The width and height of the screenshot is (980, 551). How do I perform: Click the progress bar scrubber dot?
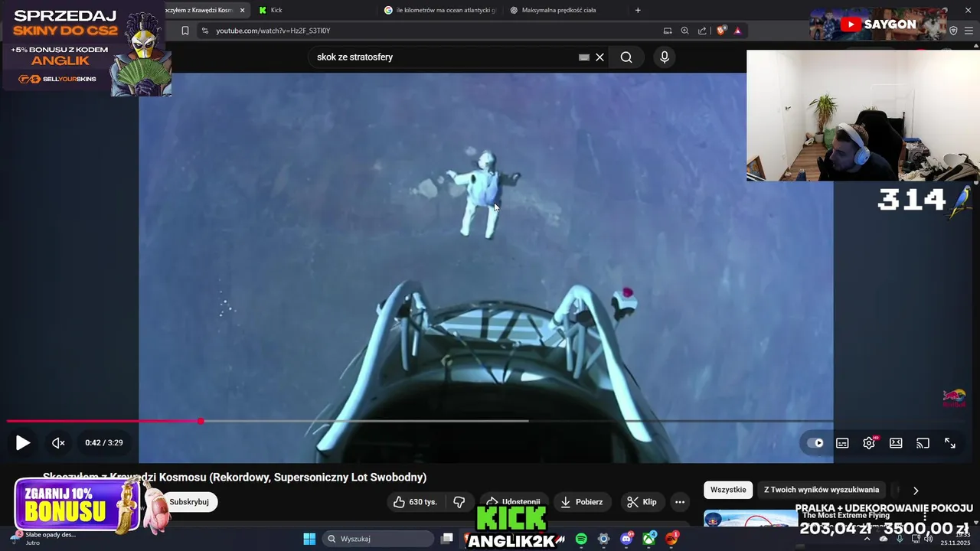pyautogui.click(x=201, y=421)
